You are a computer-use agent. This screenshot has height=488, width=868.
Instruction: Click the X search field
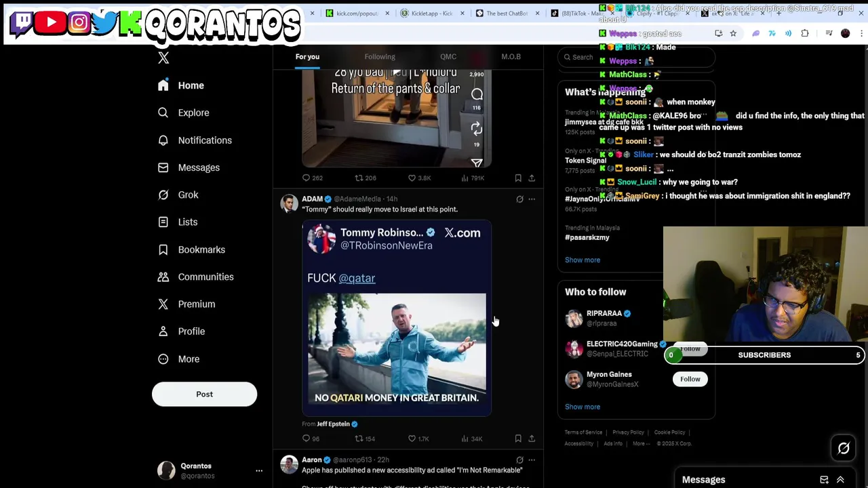[x=636, y=58]
